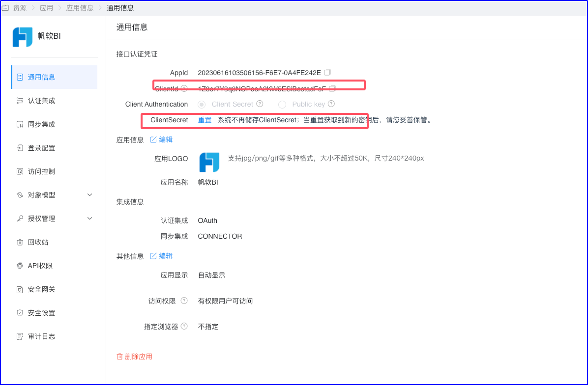Screen dimensions: 588x385
Task: Navigate to 应用信息 in the breadcrumb
Action: pos(80,8)
